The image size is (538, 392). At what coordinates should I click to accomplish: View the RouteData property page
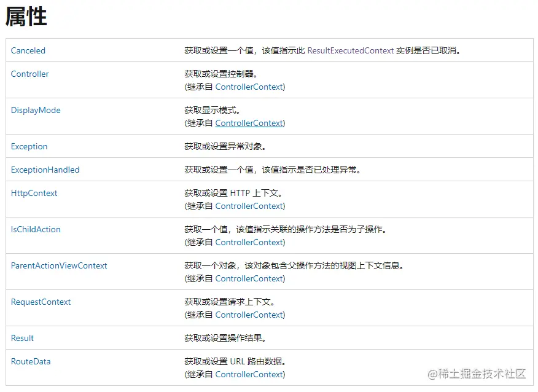(x=30, y=361)
